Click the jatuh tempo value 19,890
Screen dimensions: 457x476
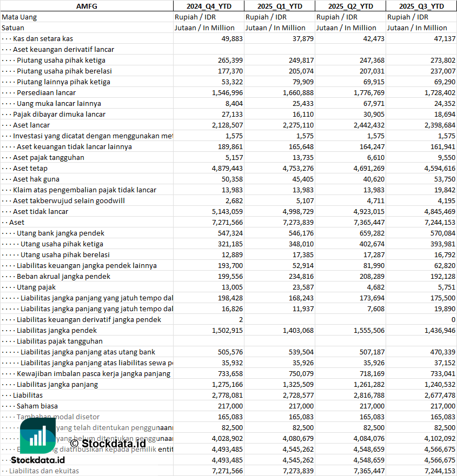coord(445,309)
